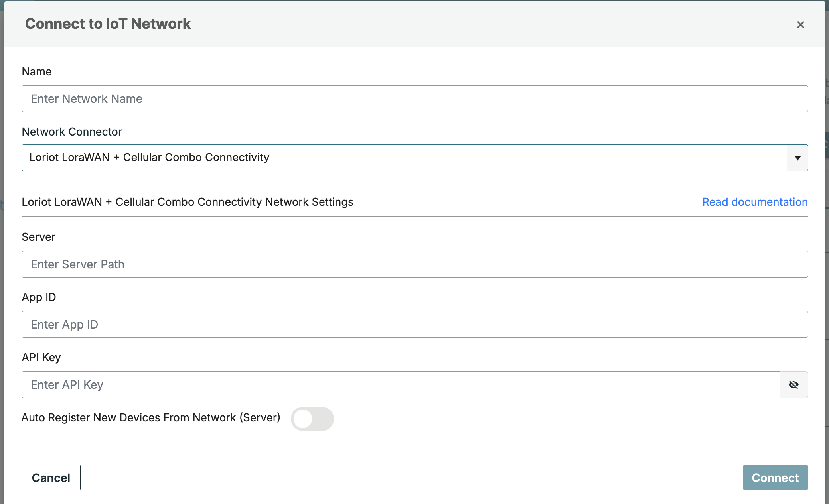The width and height of the screenshot is (829, 504).
Task: Close the Connect to IoT Network dialog
Action: coord(800,25)
